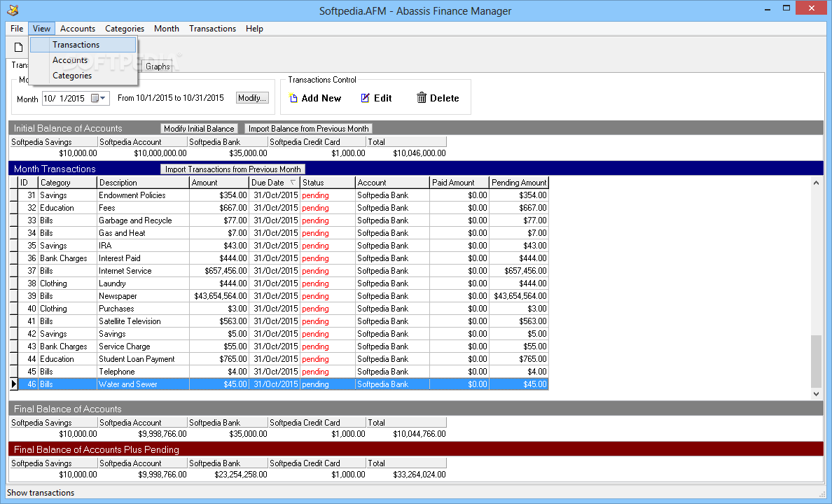Click the ID column header
832x504 pixels.
29,183
